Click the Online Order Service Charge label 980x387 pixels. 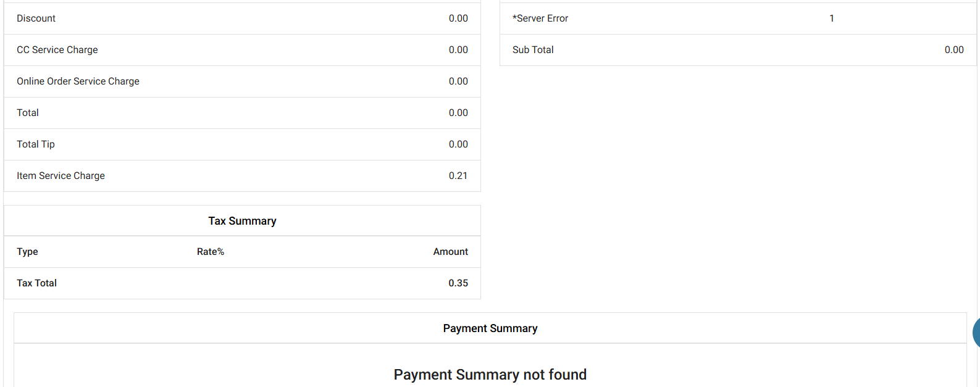click(78, 81)
